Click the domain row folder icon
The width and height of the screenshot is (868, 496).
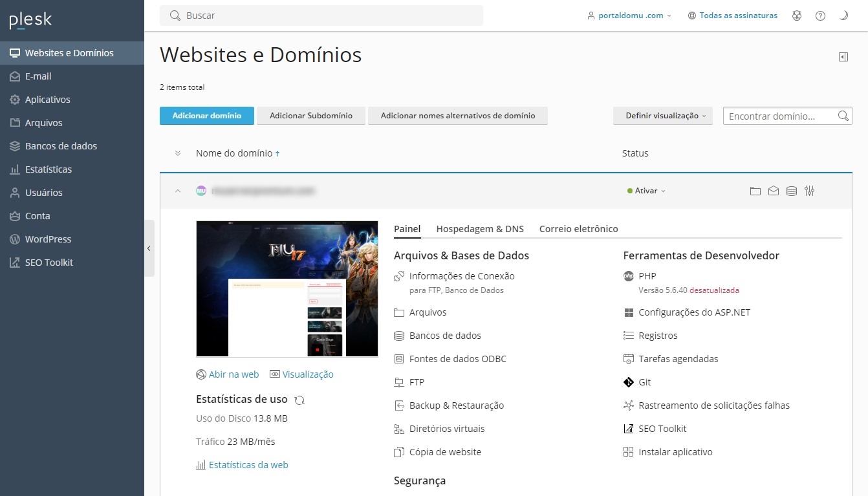click(x=755, y=191)
